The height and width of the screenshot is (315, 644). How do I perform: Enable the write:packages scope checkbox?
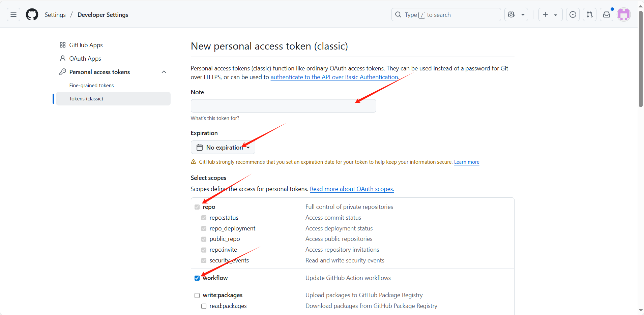[x=197, y=295]
